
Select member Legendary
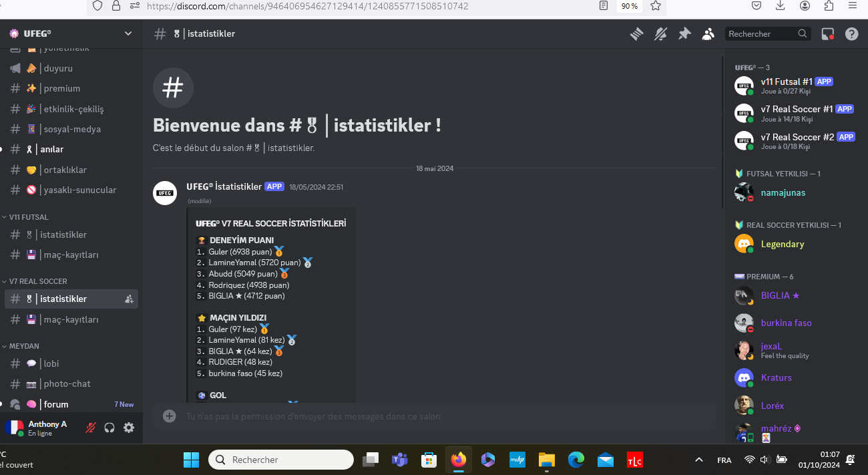(794, 244)
